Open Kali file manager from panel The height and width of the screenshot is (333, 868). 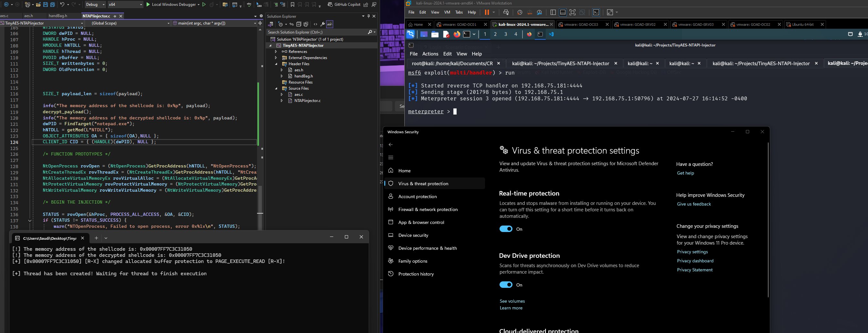click(x=435, y=34)
